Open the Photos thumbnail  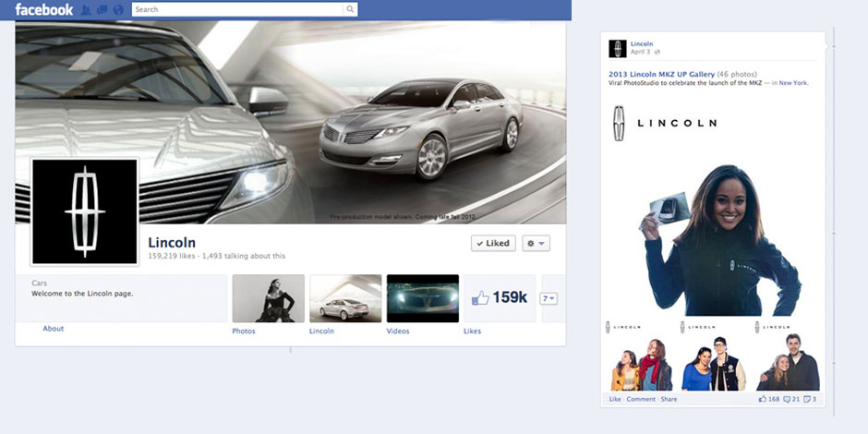[269, 298]
